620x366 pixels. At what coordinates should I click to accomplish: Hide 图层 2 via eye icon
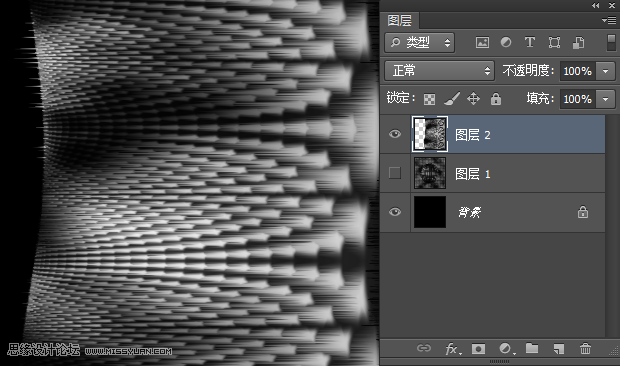pyautogui.click(x=395, y=134)
